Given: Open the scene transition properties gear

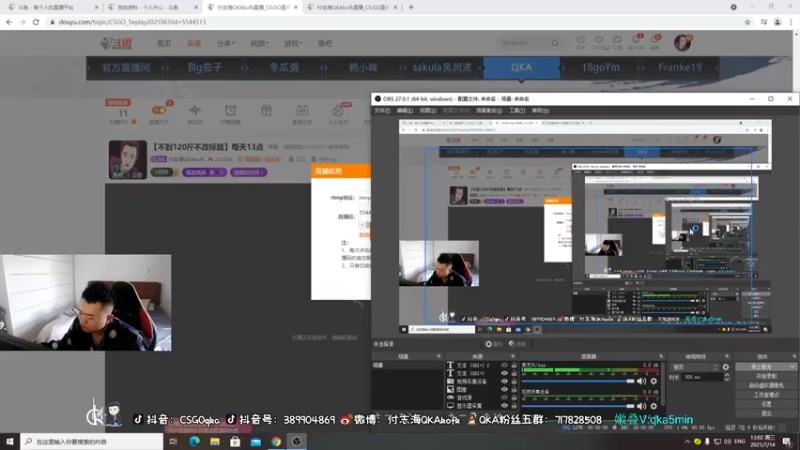Looking at the screenshot, I should click(x=726, y=367).
